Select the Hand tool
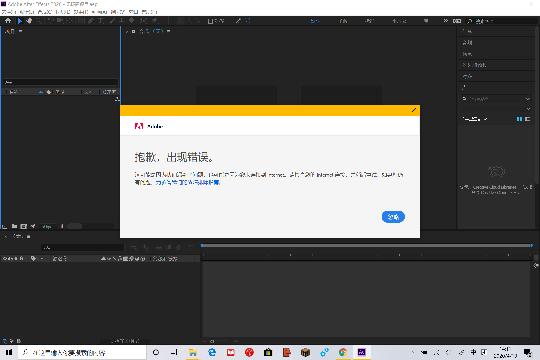The height and width of the screenshot is (360, 540). click(29, 21)
